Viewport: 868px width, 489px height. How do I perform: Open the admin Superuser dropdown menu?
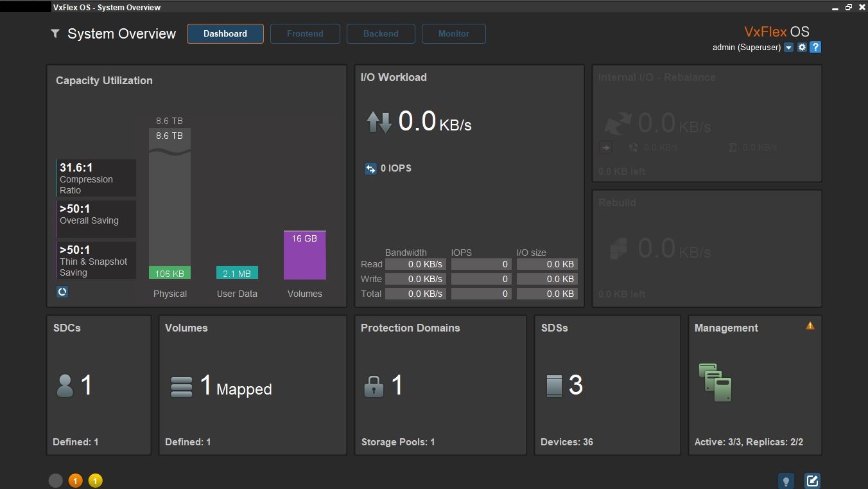click(x=789, y=47)
